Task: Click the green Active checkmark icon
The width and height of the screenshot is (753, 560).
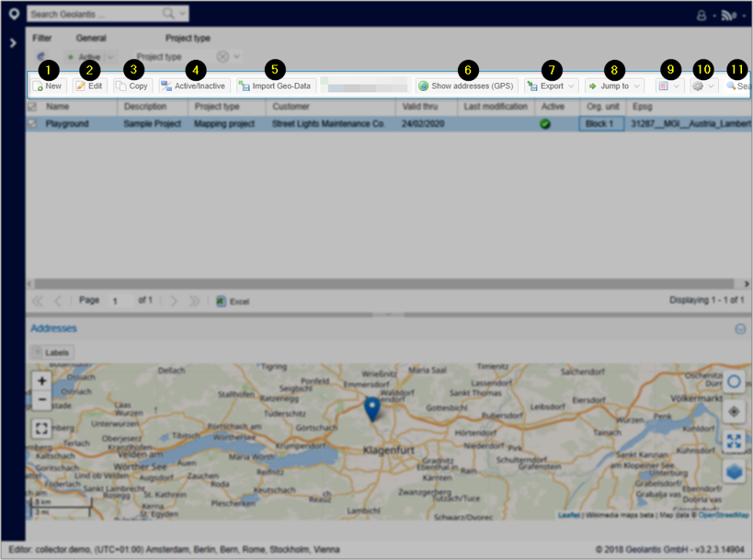Action: (x=545, y=123)
